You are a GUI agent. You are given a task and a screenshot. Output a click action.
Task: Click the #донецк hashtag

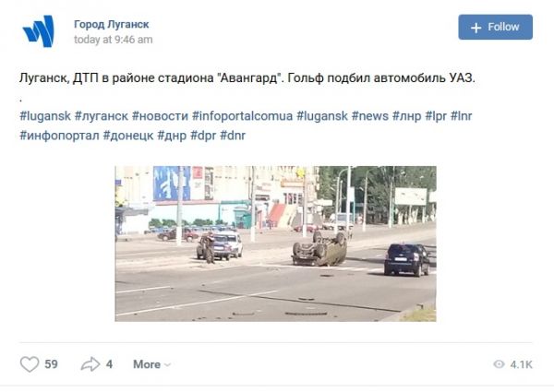pyautogui.click(x=128, y=136)
